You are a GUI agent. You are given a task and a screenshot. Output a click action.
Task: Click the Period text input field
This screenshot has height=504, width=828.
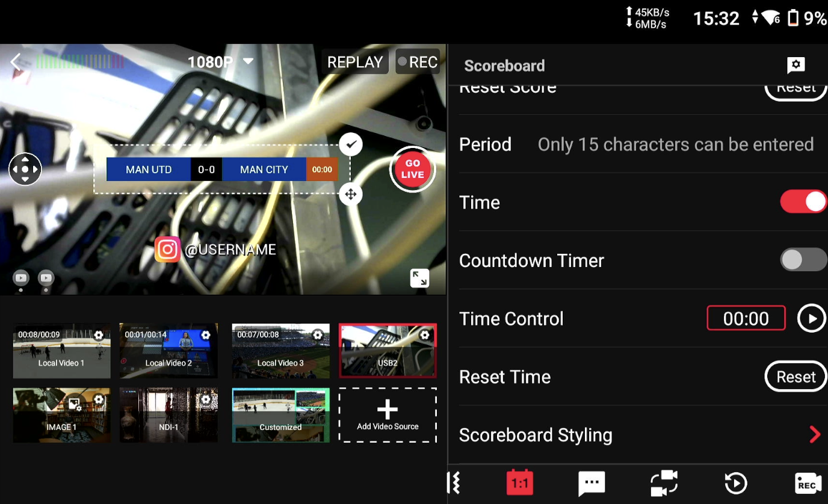[676, 144]
